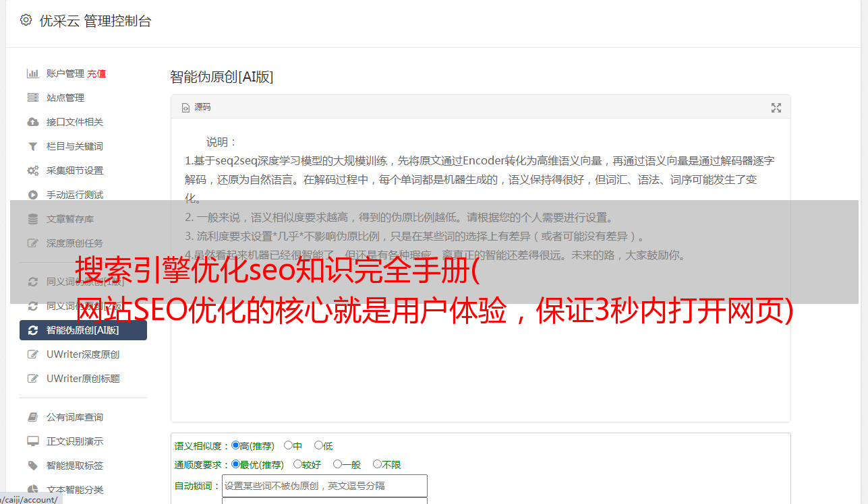Open 公有词库查询 in sidebar
The height and width of the screenshot is (504, 868).
point(75,417)
